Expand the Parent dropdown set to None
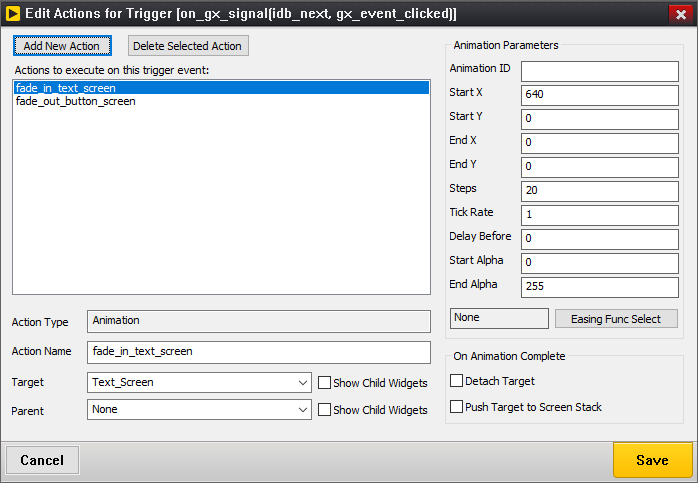698x483 pixels. tap(199, 409)
